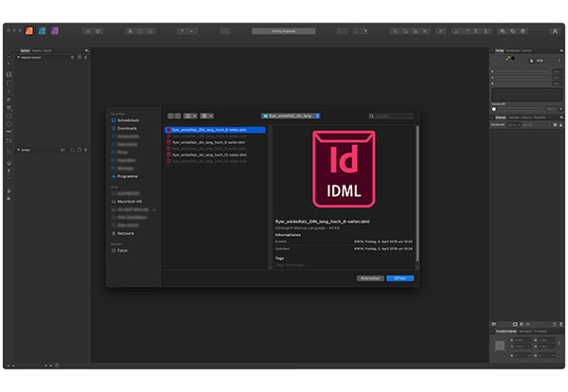The width and height of the screenshot is (568, 392).
Task: Select the Rectangle tool
Action: click(x=9, y=116)
